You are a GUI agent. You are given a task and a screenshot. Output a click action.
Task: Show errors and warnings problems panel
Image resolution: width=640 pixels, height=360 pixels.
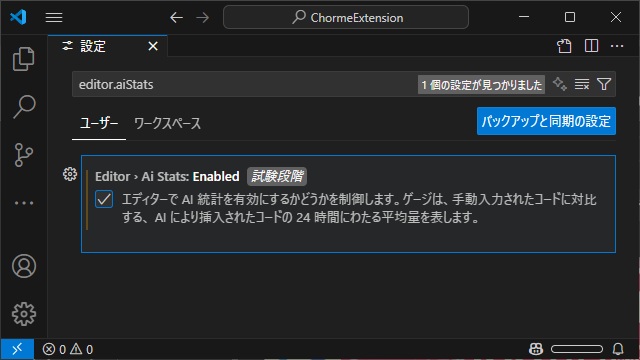pyautogui.click(x=68, y=349)
